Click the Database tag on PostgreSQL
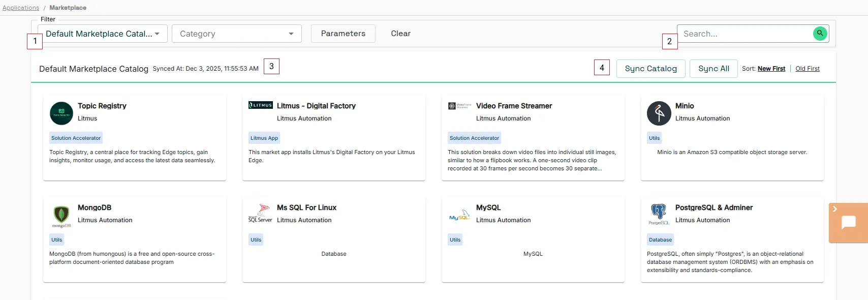Viewport: 868px width, 300px height. tap(661, 239)
